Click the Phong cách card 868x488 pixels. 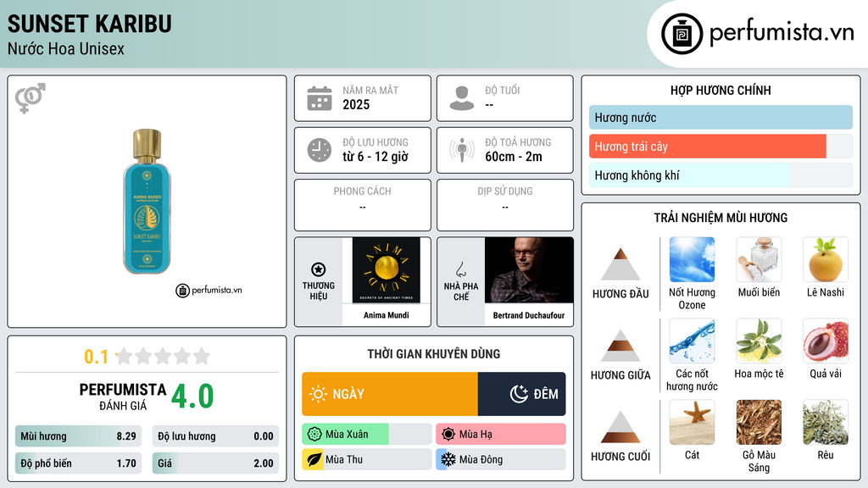tap(363, 205)
